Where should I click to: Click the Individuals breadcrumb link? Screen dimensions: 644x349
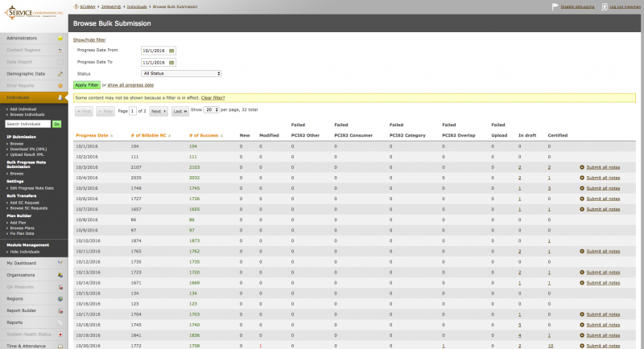137,7
